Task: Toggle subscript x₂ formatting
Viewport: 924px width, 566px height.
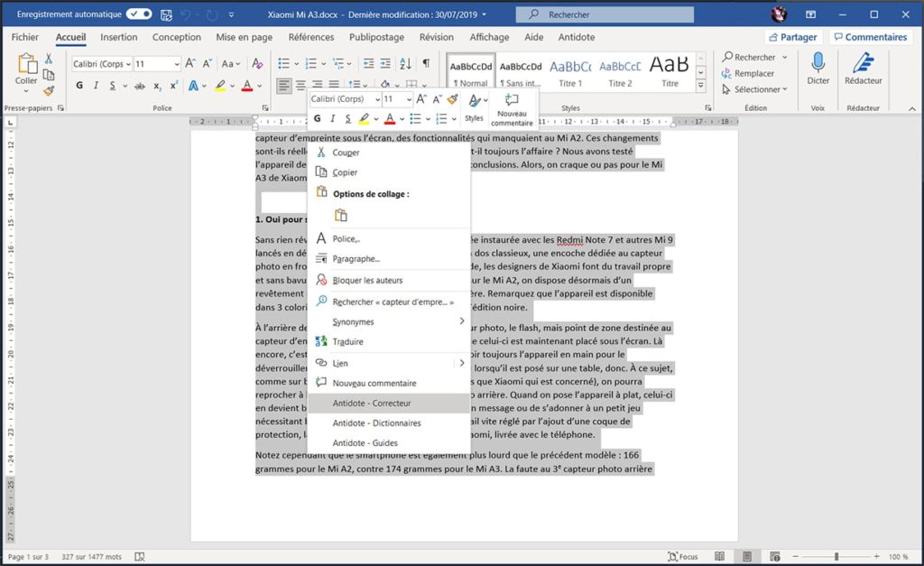Action: (x=157, y=86)
